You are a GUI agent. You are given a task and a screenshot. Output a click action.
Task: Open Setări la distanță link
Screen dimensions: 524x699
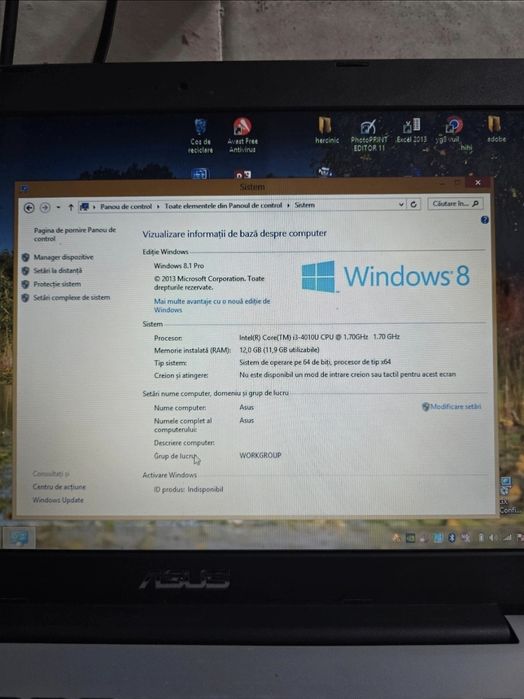click(58, 271)
